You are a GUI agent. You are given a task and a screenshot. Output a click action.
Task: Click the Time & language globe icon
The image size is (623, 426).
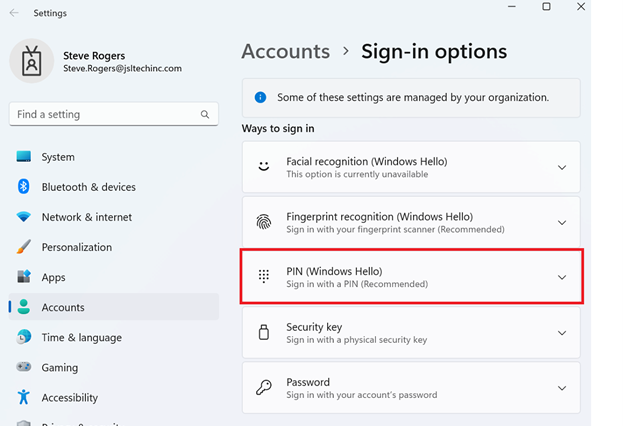24,337
